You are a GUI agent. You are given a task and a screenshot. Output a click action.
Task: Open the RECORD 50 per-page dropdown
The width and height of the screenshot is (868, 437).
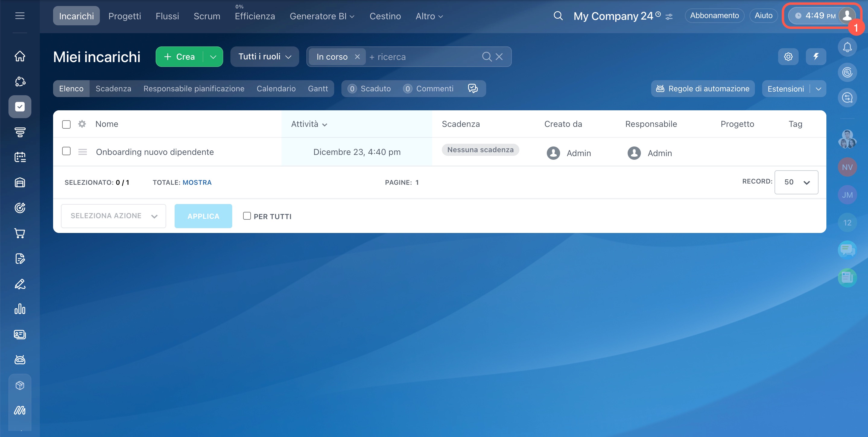796,182
